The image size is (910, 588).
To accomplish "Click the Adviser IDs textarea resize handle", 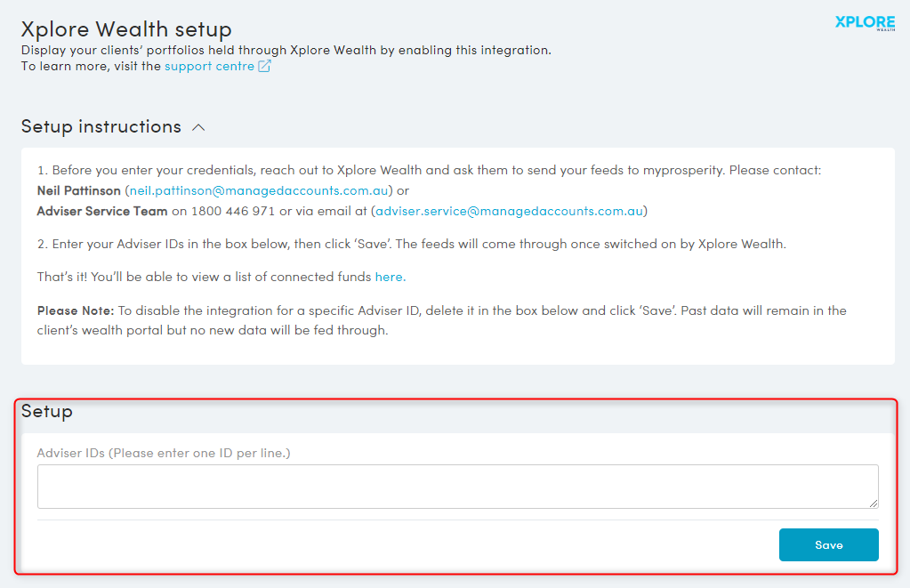I will point(874,503).
